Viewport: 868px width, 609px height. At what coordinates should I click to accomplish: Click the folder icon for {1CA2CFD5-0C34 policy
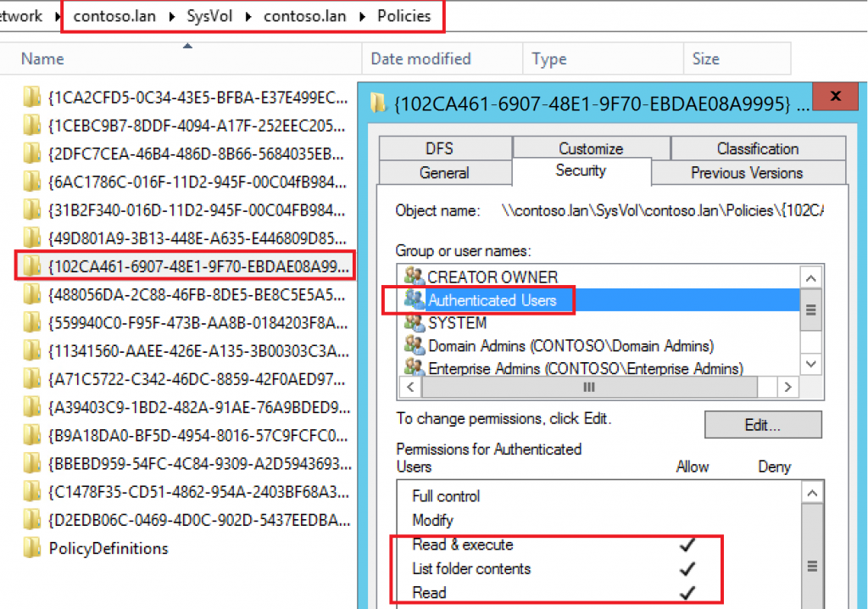click(32, 98)
